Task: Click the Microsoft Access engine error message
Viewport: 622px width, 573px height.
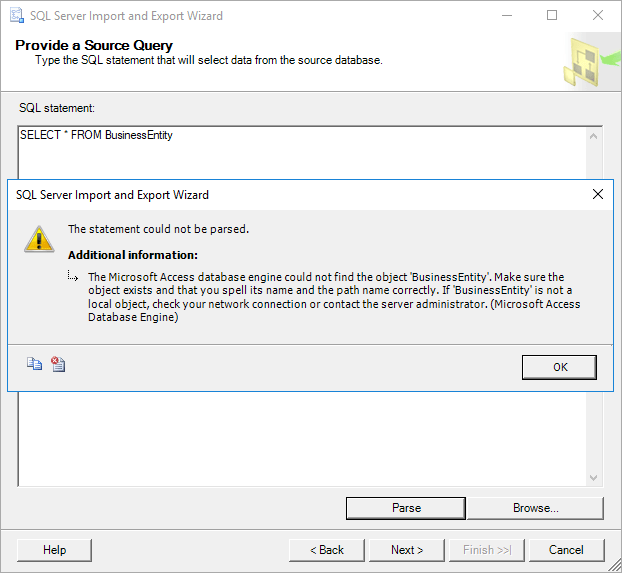Action: click(334, 297)
